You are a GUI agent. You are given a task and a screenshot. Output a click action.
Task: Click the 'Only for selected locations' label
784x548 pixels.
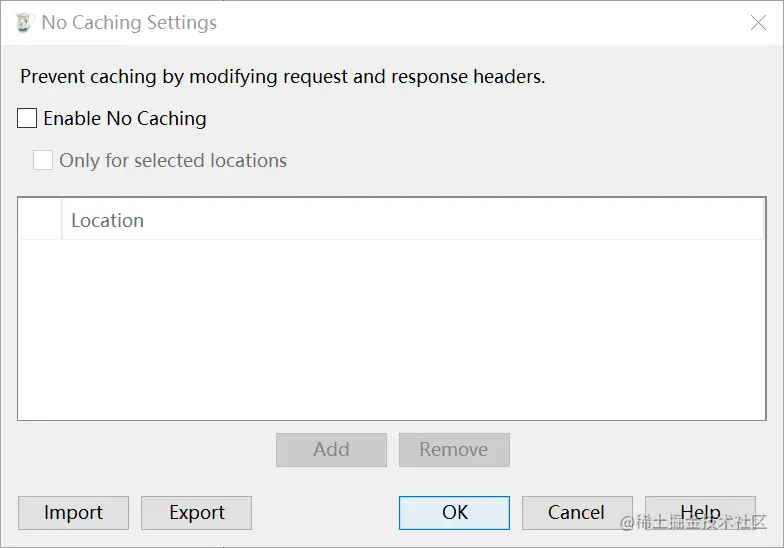pyautogui.click(x=173, y=160)
